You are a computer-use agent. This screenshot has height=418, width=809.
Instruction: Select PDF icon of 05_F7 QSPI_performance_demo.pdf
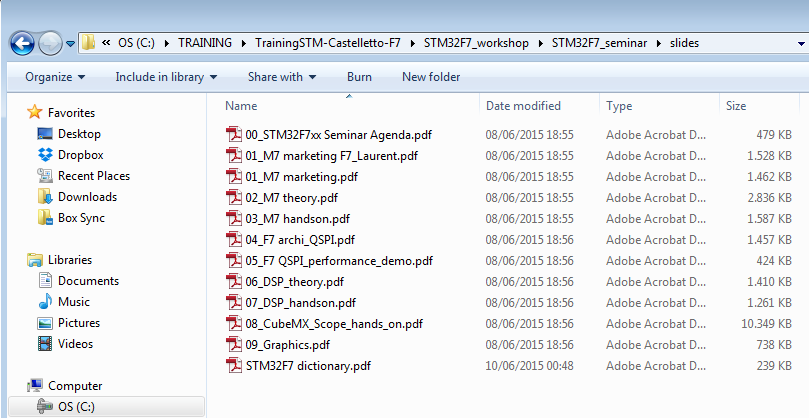[x=234, y=261]
